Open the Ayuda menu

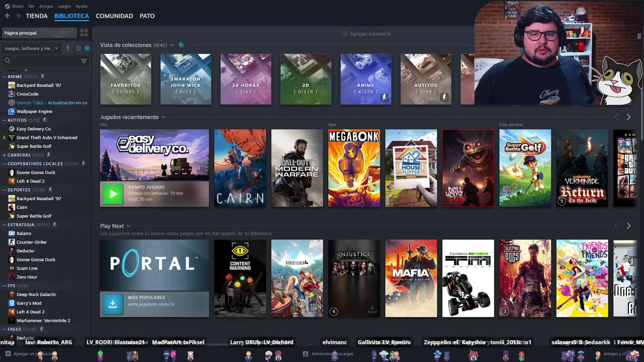(82, 6)
